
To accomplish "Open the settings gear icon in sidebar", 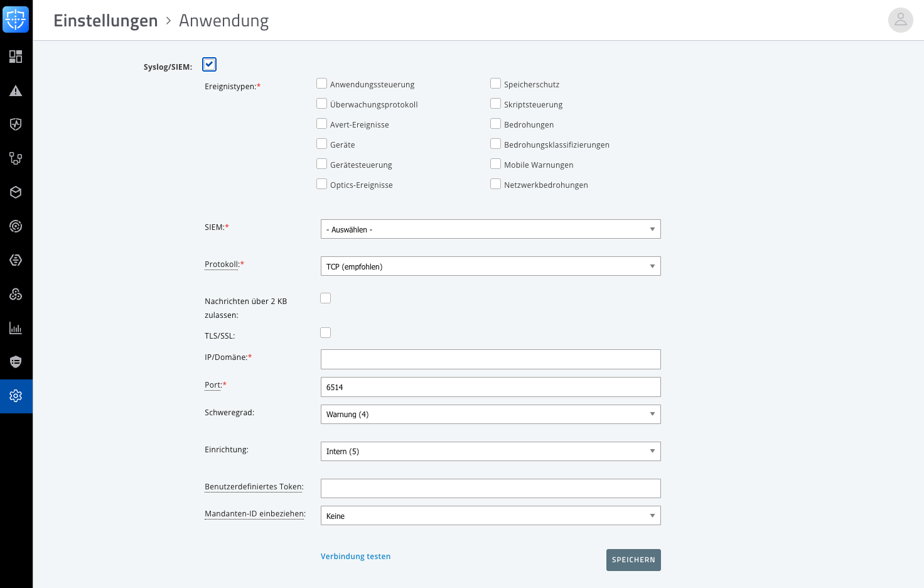I will 16,396.
